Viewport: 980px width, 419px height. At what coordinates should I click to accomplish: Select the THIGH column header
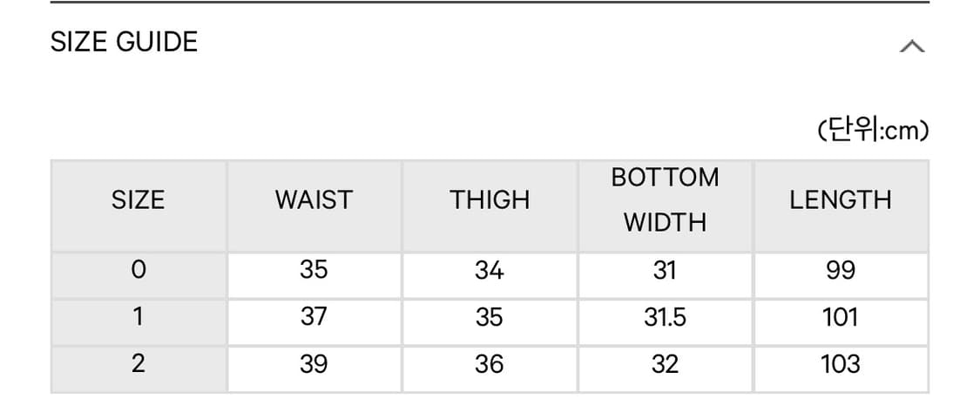pos(490,200)
